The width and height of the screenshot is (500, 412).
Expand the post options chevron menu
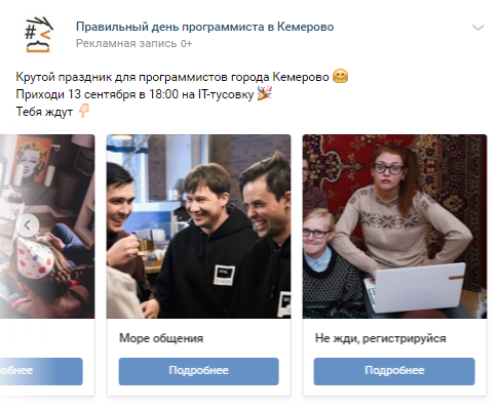478,28
